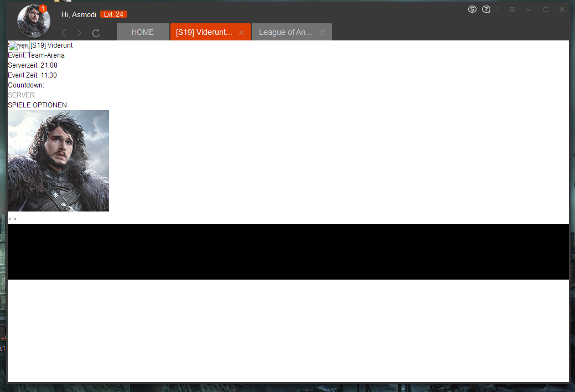Click the black banner area
The height and width of the screenshot is (392, 575).
coord(288,252)
